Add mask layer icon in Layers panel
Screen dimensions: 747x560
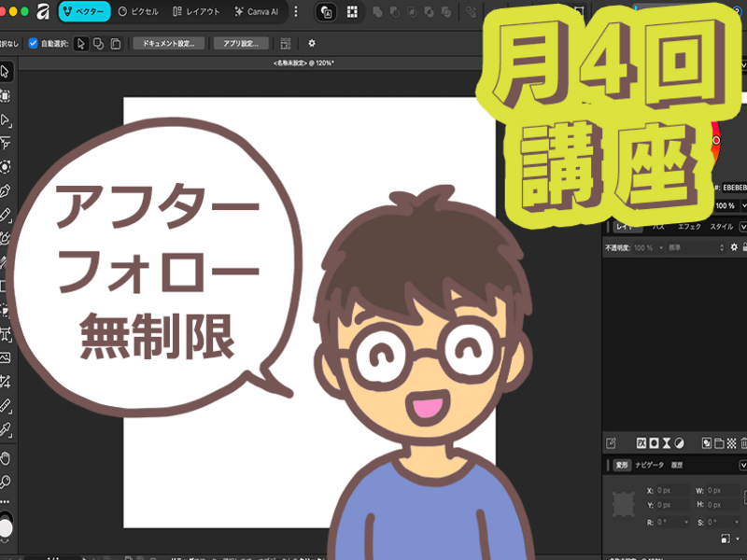655,443
